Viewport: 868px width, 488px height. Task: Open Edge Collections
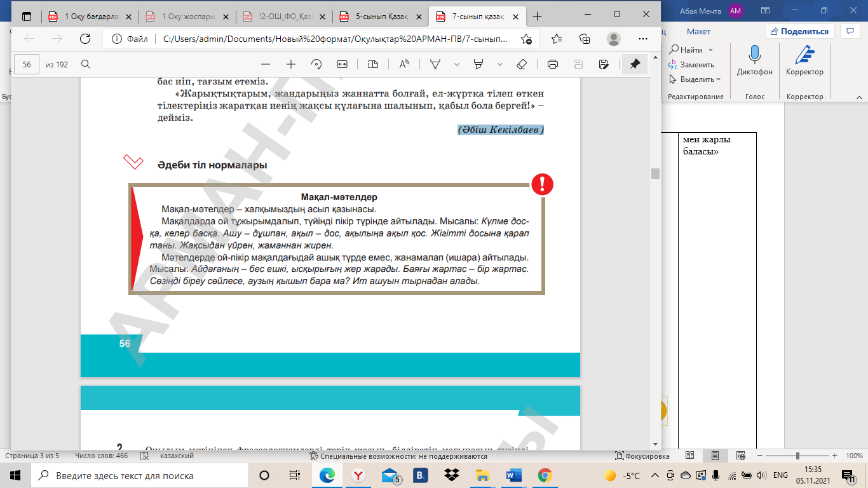point(585,39)
